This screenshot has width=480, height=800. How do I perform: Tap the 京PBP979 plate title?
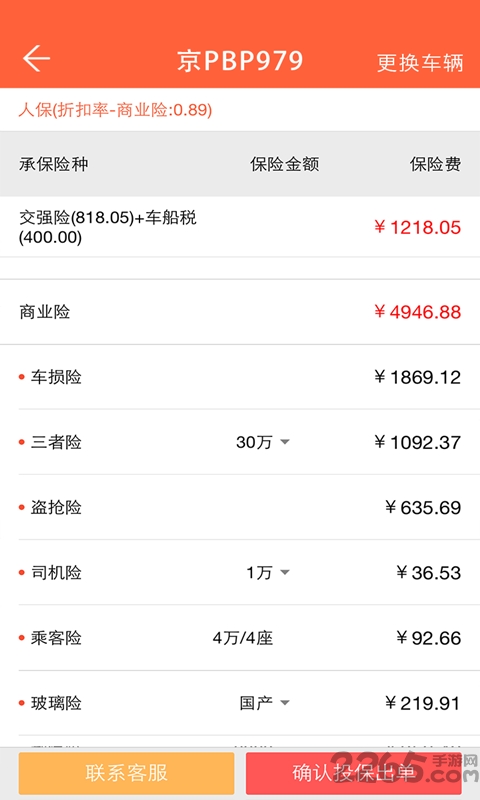240,61
